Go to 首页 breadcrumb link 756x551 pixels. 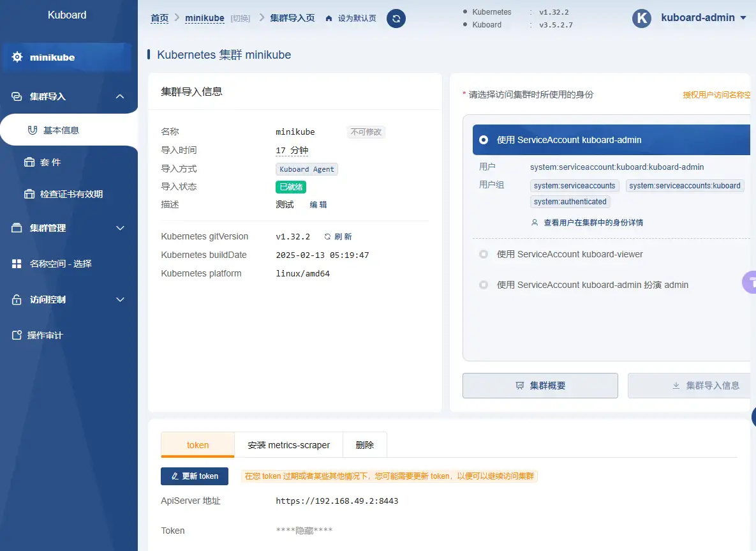(159, 18)
